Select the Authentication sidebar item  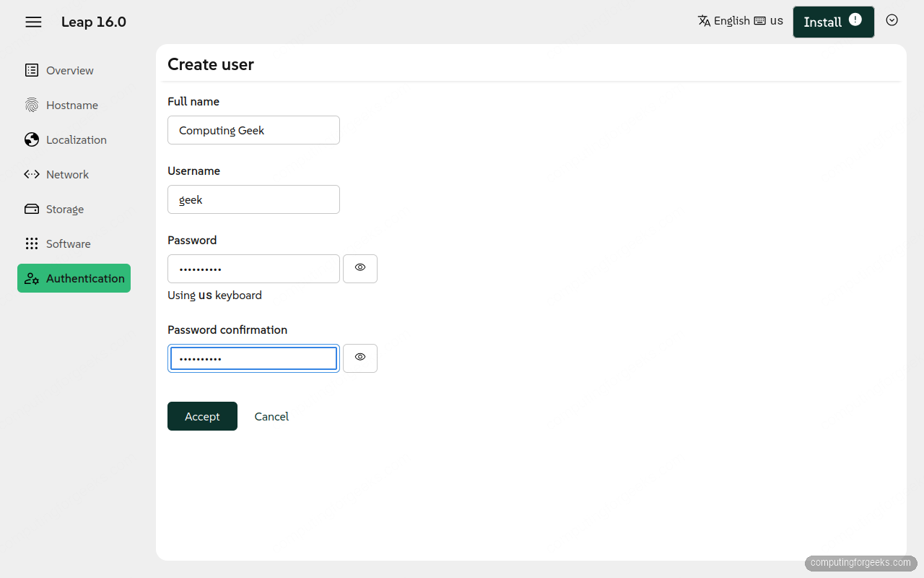74,278
